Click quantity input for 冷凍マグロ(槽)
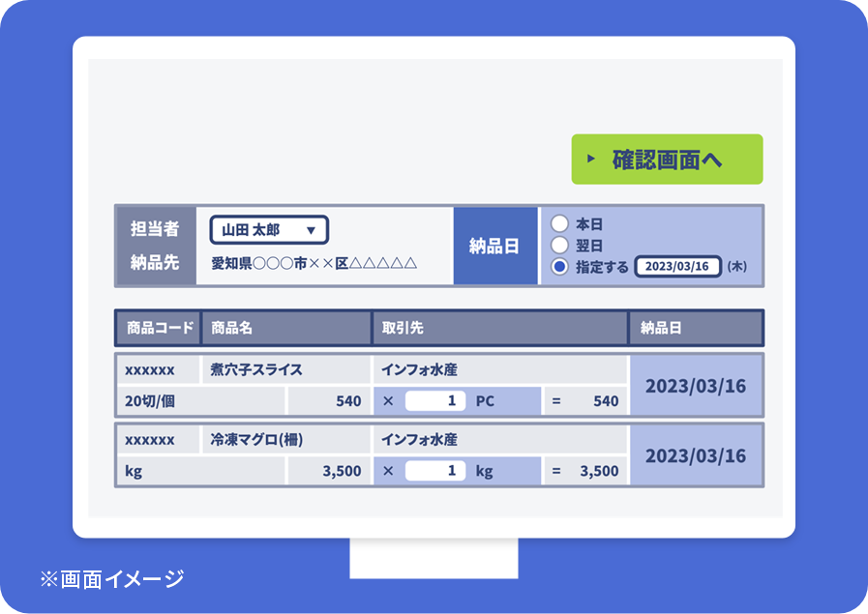 (434, 471)
